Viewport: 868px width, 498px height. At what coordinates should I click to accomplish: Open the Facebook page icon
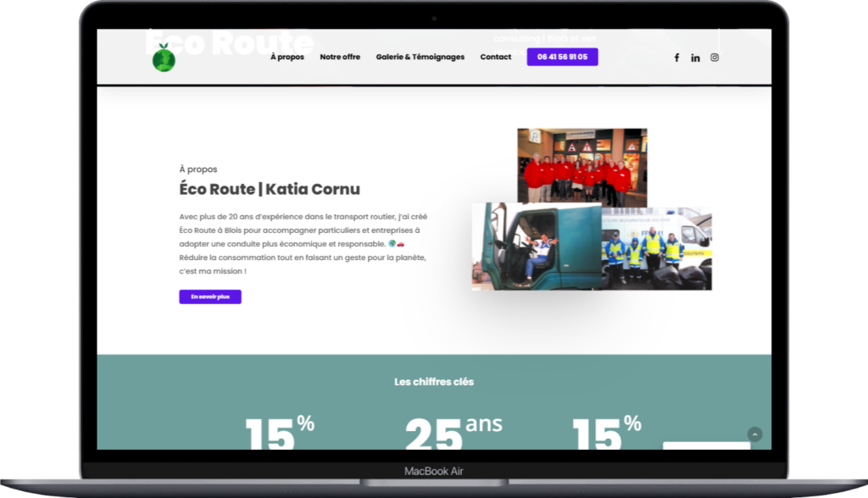point(676,58)
